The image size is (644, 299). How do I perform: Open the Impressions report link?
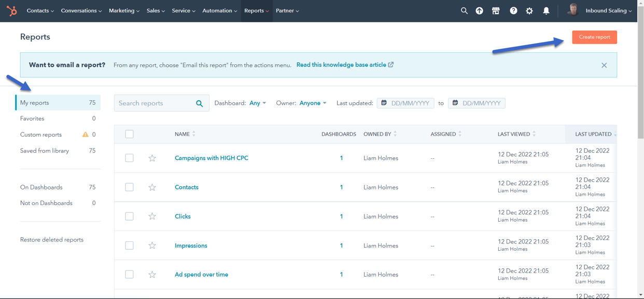(191, 246)
